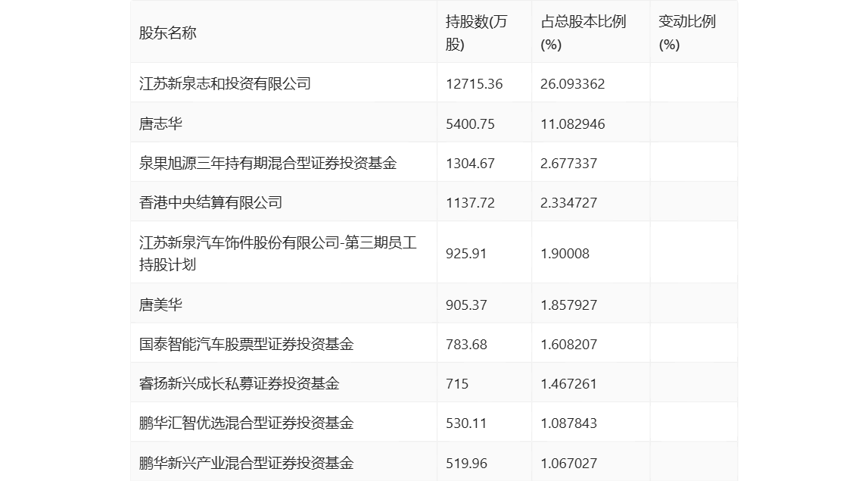Click the shares value 12715.36

coord(474,84)
